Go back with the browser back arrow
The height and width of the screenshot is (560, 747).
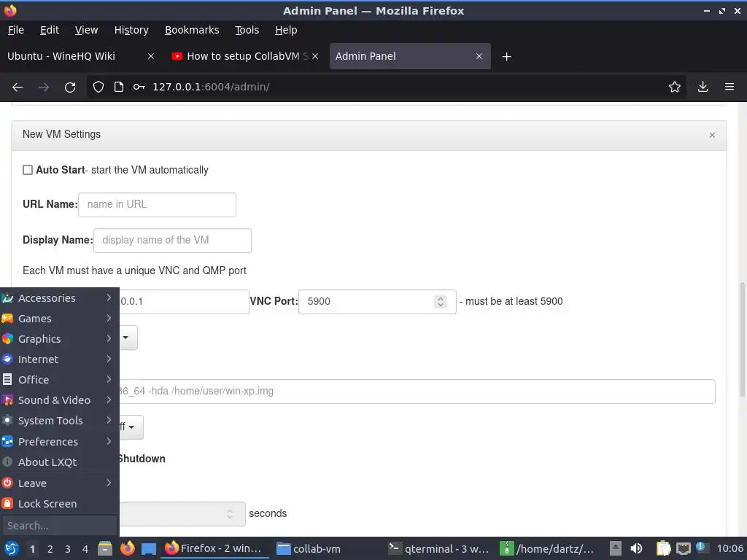[x=18, y=87]
